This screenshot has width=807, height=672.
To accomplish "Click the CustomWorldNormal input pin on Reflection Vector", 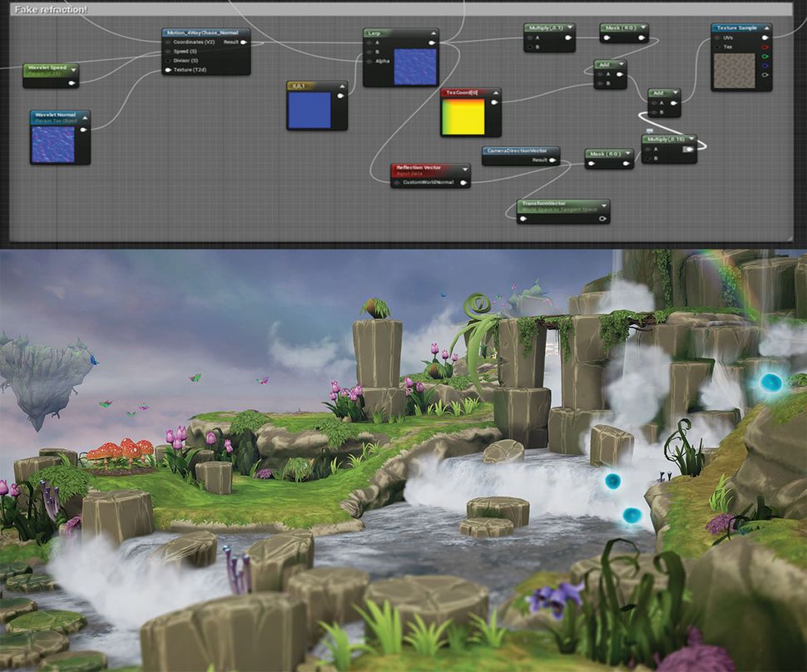I will [x=398, y=182].
